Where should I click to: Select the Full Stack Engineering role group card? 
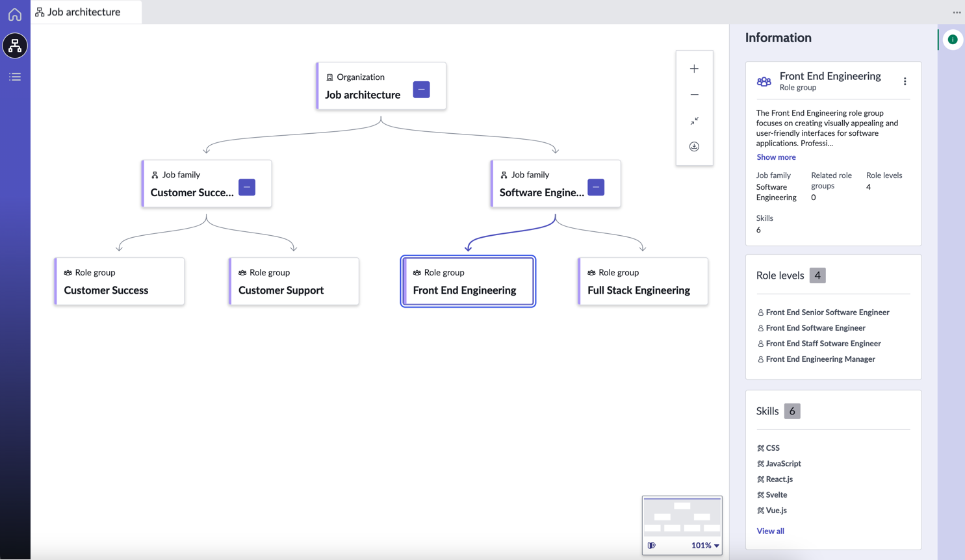tap(643, 281)
